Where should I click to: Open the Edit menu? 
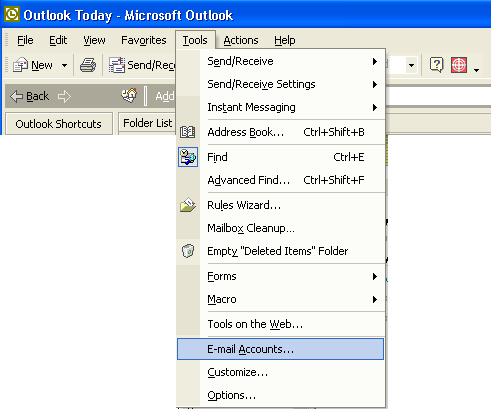[58, 40]
